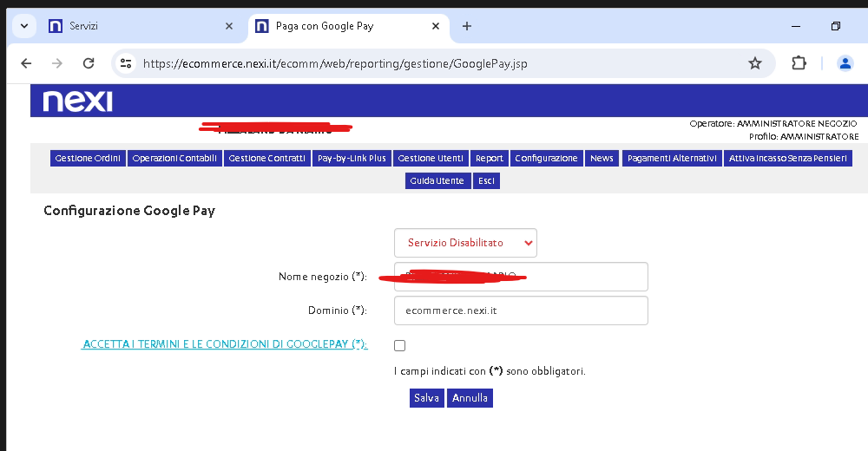
Task: Click the browser forward arrow
Action: click(57, 63)
